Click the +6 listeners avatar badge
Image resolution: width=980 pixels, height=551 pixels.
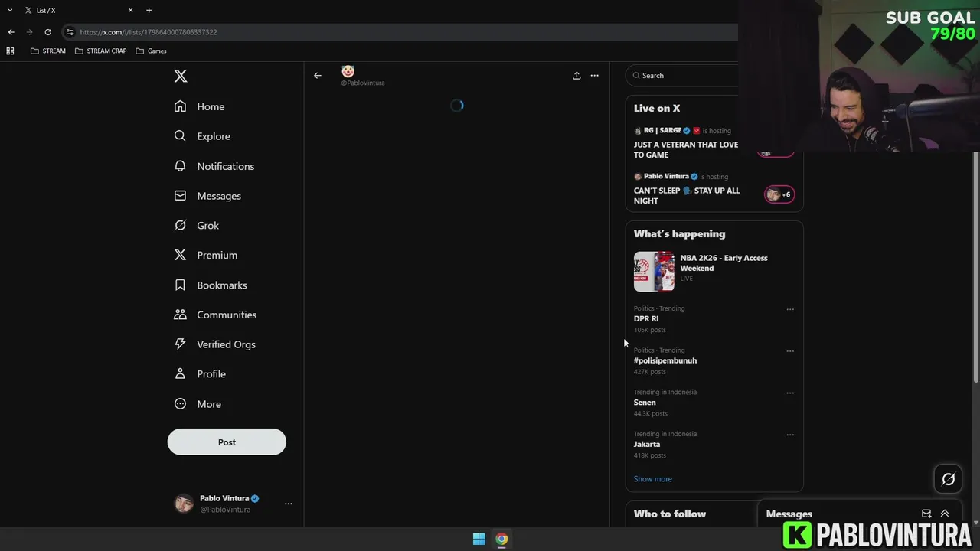pos(779,194)
